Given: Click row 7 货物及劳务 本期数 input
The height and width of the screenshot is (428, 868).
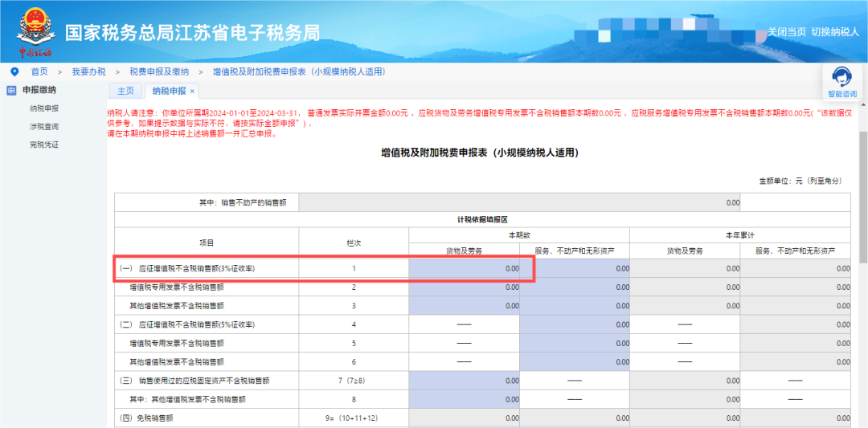Looking at the screenshot, I should point(465,381).
